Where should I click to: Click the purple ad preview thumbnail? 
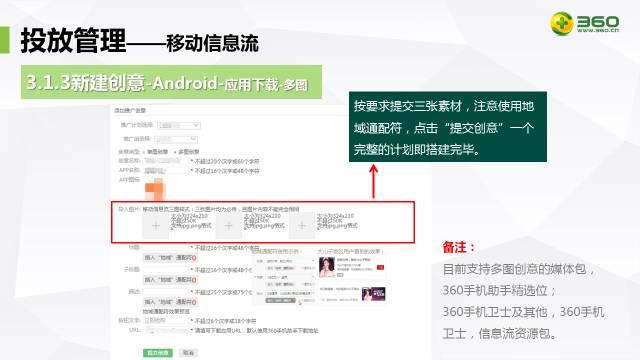373,294
